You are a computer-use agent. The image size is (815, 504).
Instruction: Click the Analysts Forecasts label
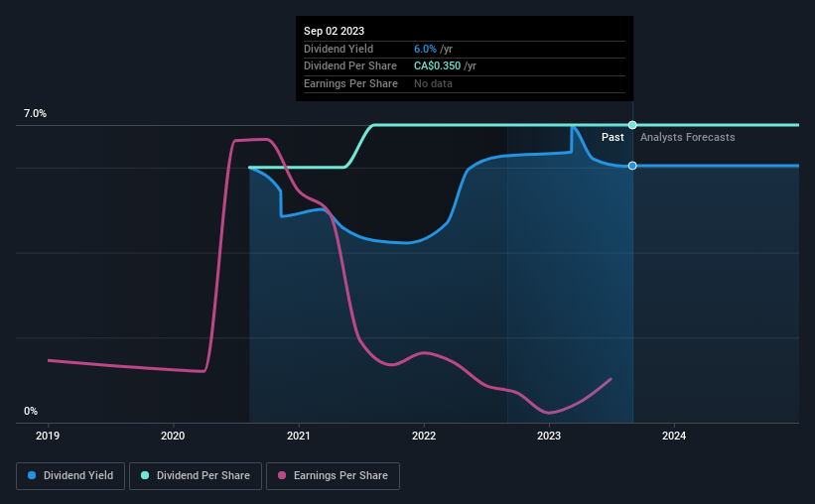point(688,137)
